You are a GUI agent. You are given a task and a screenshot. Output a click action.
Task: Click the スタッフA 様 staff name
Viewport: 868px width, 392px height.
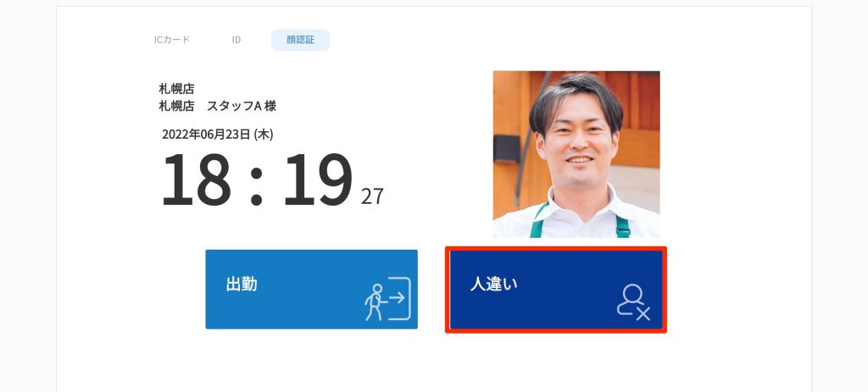[x=242, y=106]
